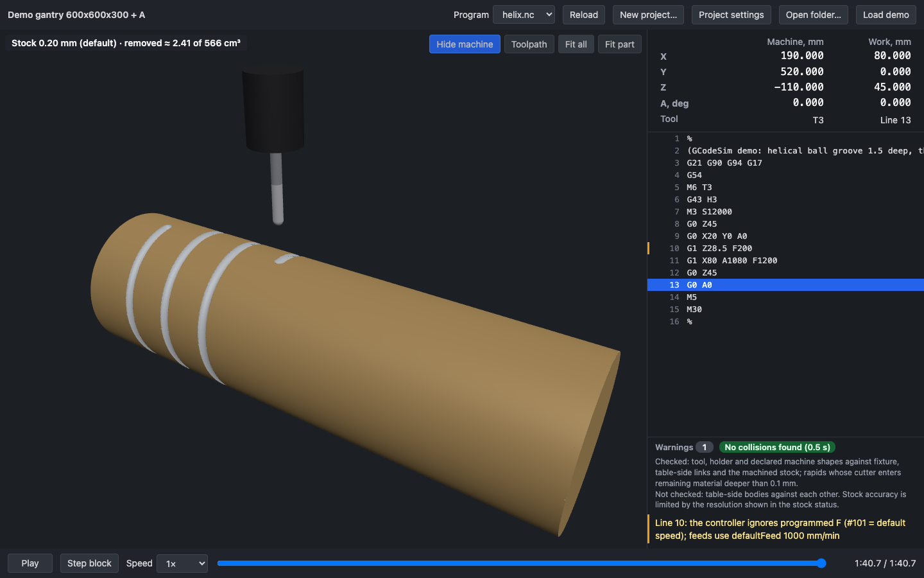Click the time readout 1:40.7 / 1:40.7
Screen dimensions: 924x578
(885, 563)
